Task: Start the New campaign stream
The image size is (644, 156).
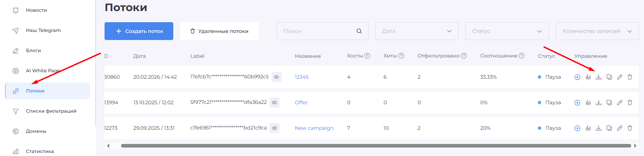Action: pyautogui.click(x=577, y=128)
